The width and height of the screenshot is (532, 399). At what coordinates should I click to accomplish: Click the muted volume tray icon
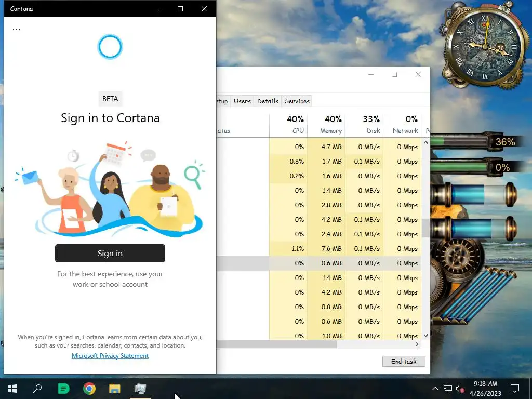460,389
